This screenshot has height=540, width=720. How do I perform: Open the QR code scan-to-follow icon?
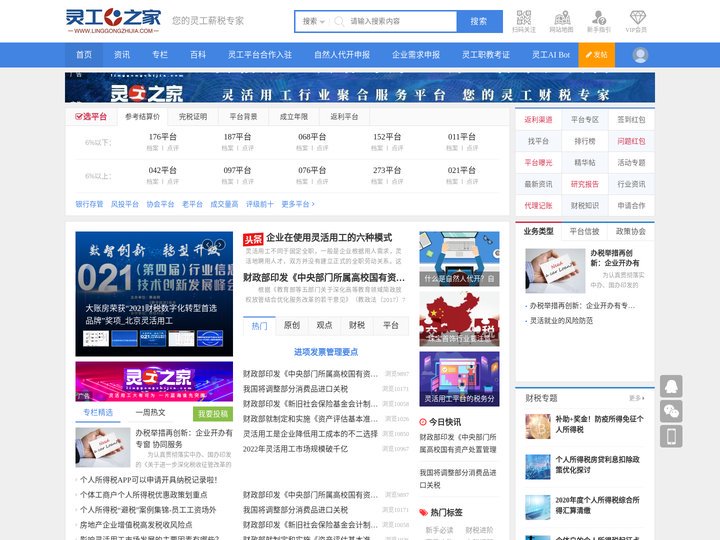[524, 21]
